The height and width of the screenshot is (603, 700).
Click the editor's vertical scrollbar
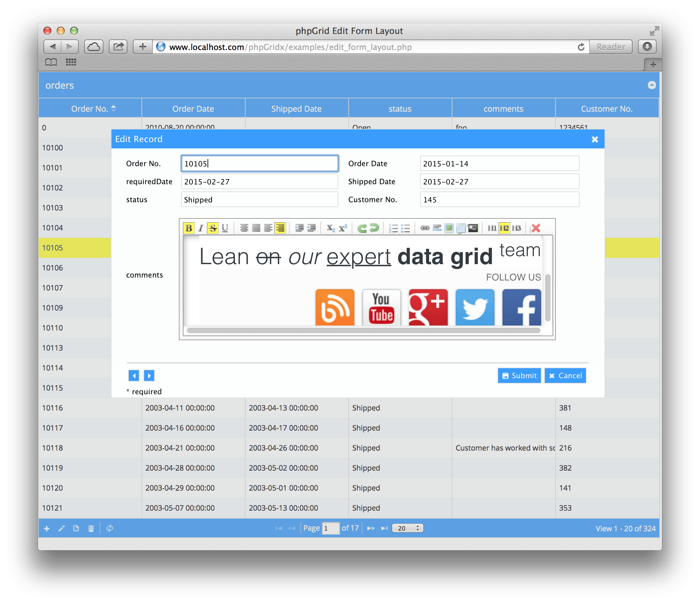(x=548, y=297)
